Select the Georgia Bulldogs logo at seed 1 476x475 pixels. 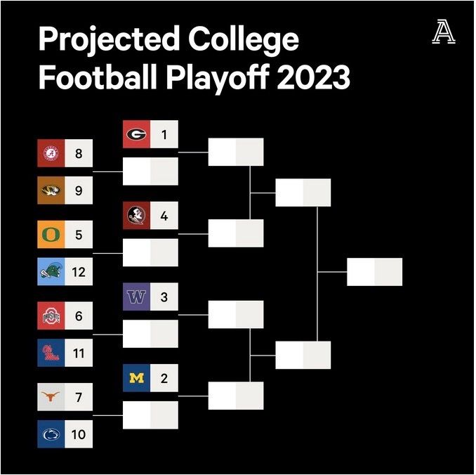136,134
